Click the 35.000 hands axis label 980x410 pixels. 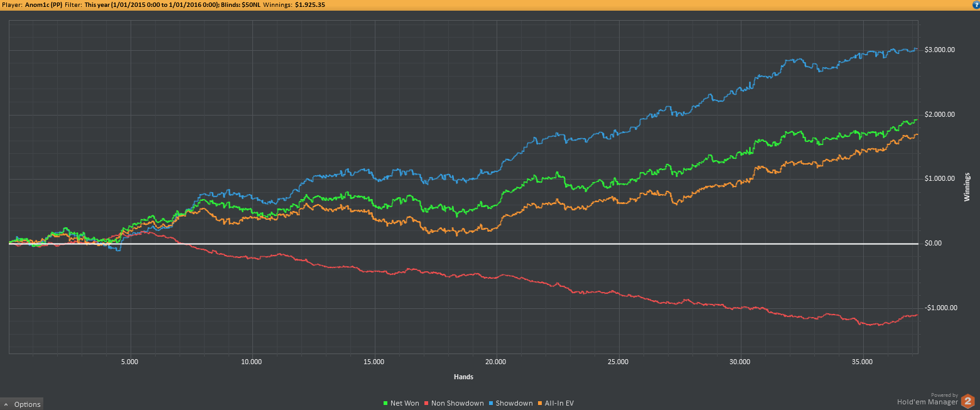coord(863,362)
